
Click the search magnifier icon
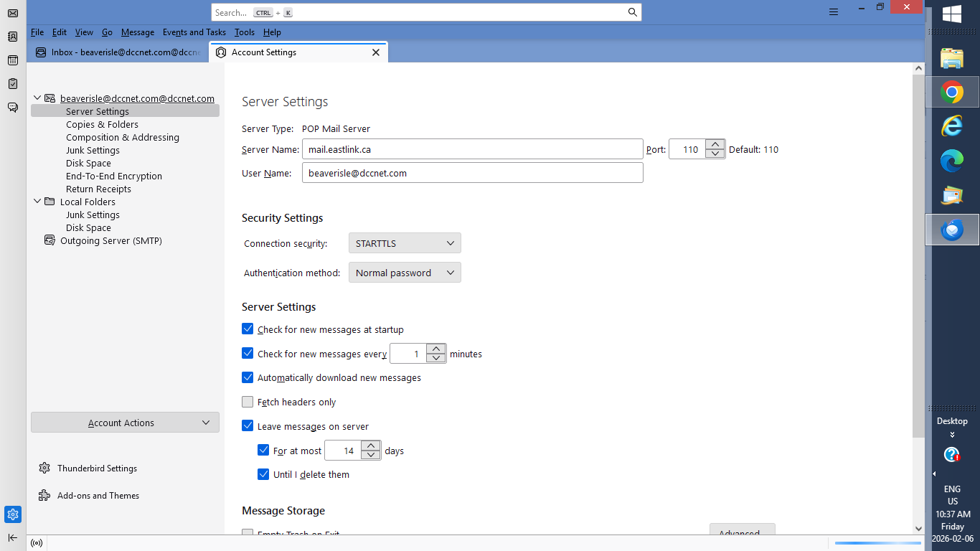coord(632,12)
